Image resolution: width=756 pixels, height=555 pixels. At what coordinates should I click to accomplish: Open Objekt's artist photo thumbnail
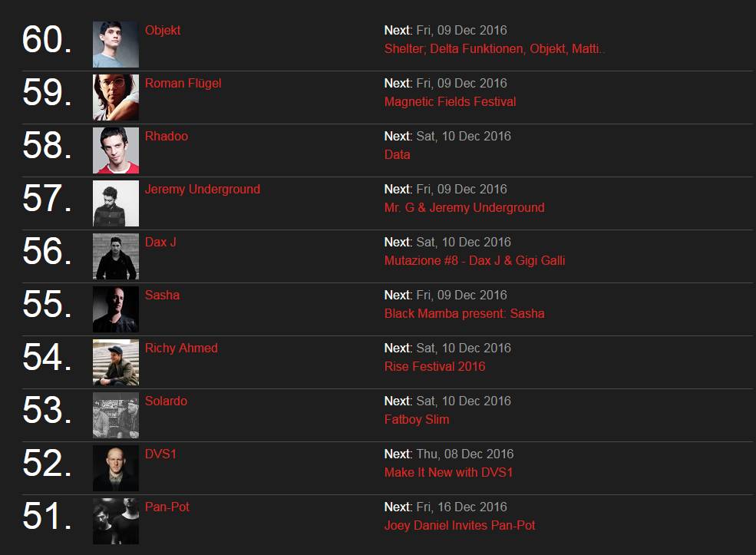tap(116, 45)
